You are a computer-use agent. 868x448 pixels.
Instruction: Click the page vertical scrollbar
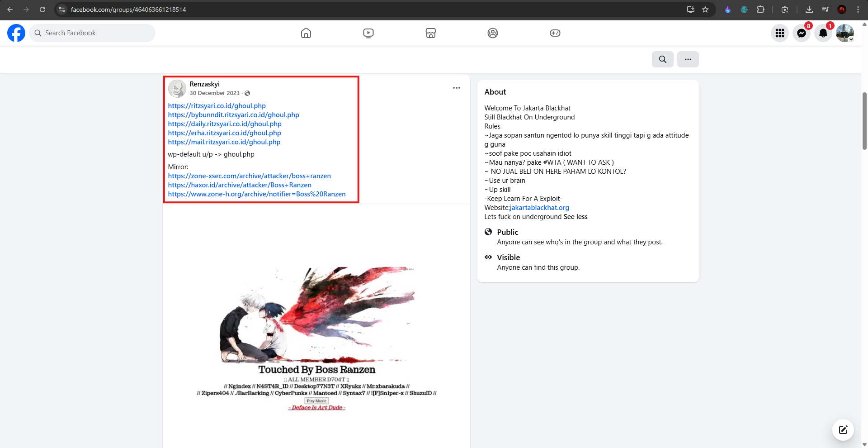tap(864, 120)
